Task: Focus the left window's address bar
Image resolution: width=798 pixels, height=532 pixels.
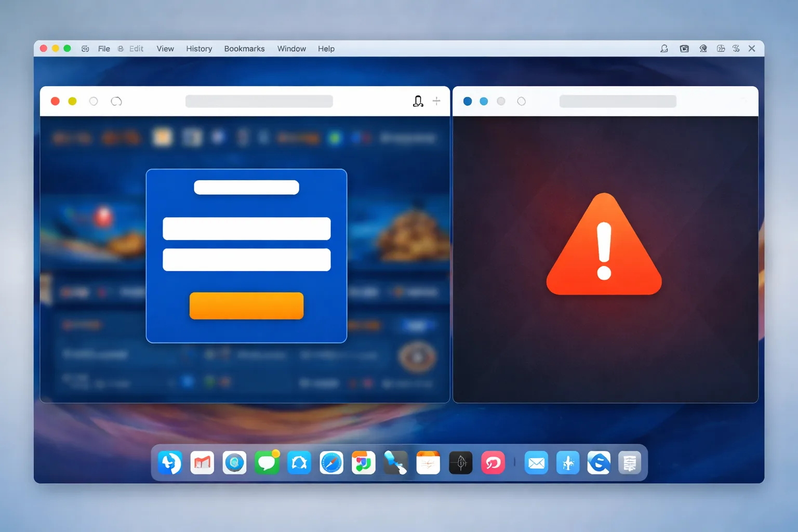Action: click(x=259, y=101)
